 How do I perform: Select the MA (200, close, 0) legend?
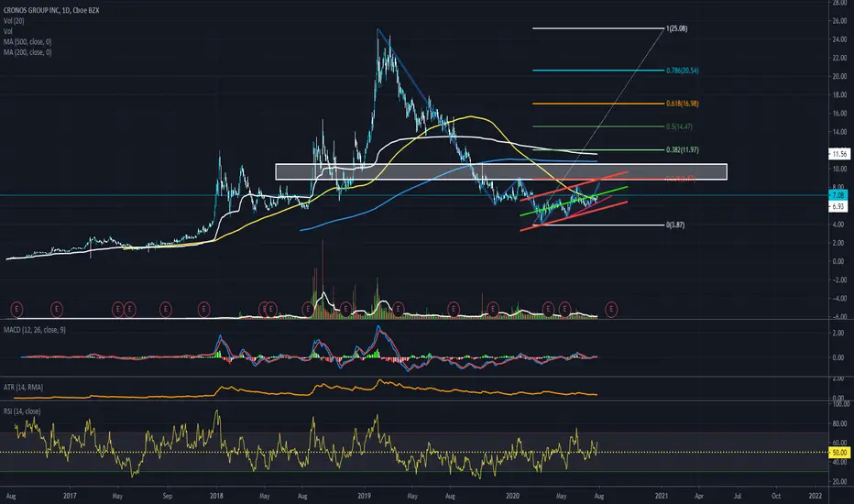pyautogui.click(x=27, y=52)
